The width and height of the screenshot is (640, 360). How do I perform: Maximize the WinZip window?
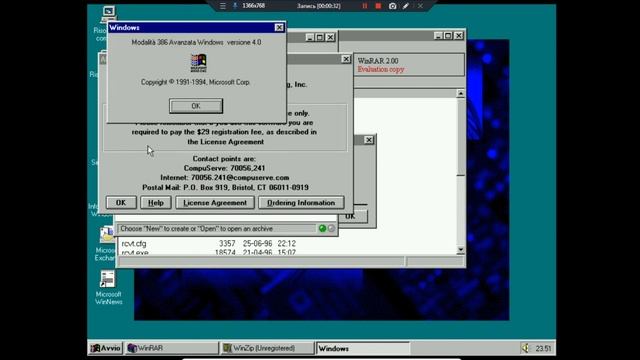320,38
